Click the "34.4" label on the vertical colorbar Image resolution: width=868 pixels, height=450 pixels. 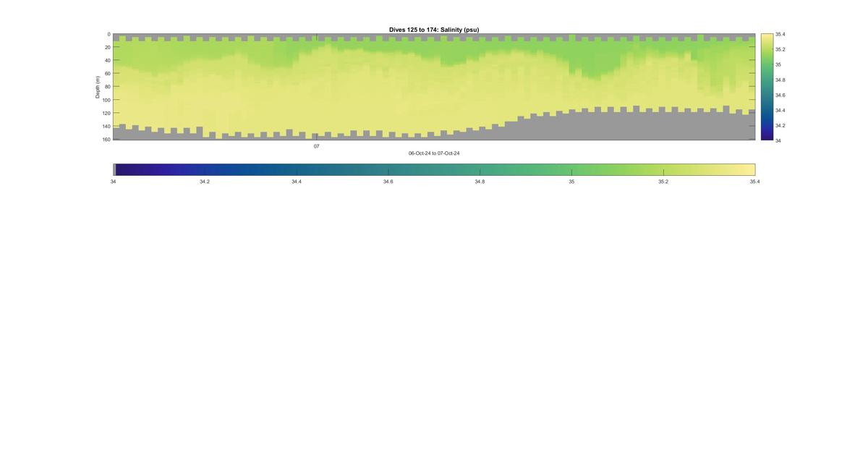click(x=780, y=110)
